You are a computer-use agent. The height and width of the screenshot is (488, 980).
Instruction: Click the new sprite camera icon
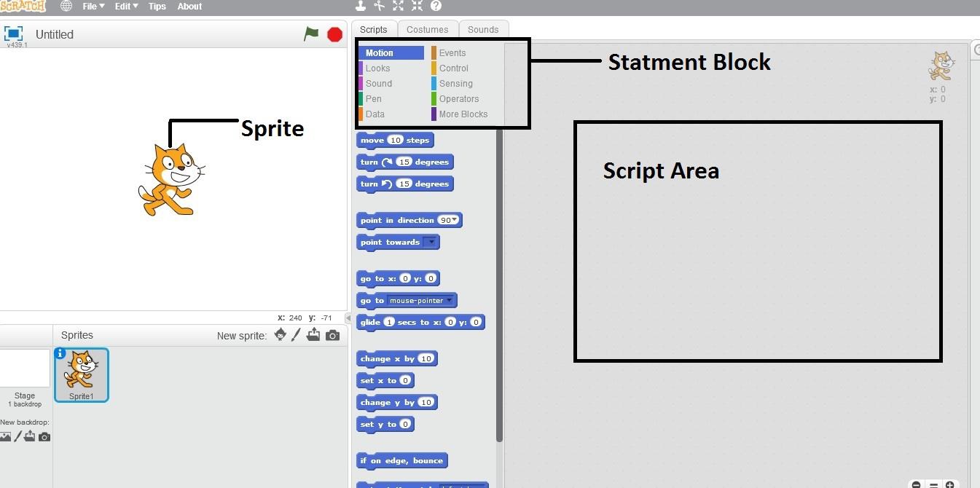332,334
